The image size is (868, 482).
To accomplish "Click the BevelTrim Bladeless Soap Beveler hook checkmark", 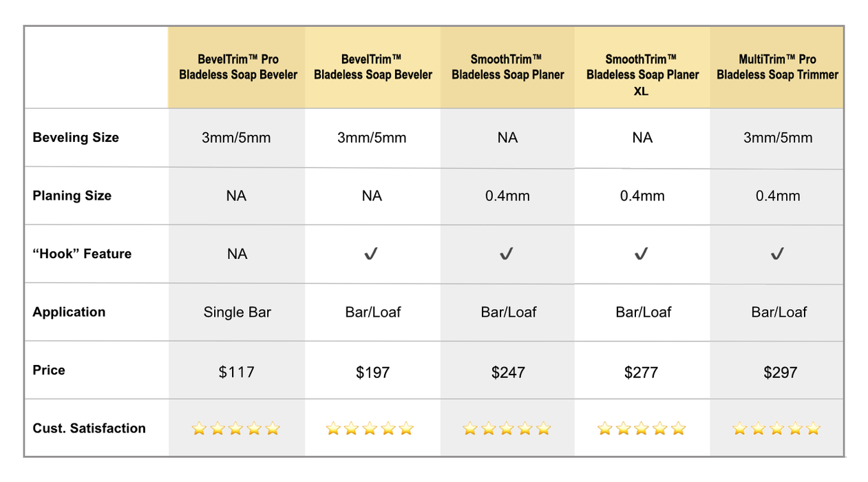I will click(372, 254).
